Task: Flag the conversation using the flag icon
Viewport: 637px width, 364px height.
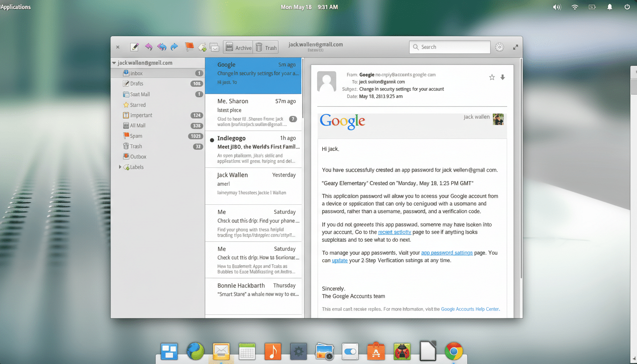Action: point(189,46)
